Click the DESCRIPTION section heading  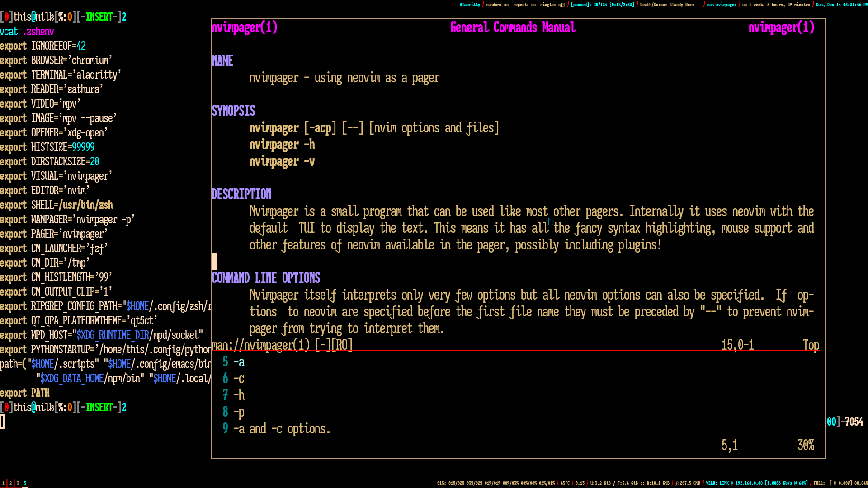click(x=241, y=194)
